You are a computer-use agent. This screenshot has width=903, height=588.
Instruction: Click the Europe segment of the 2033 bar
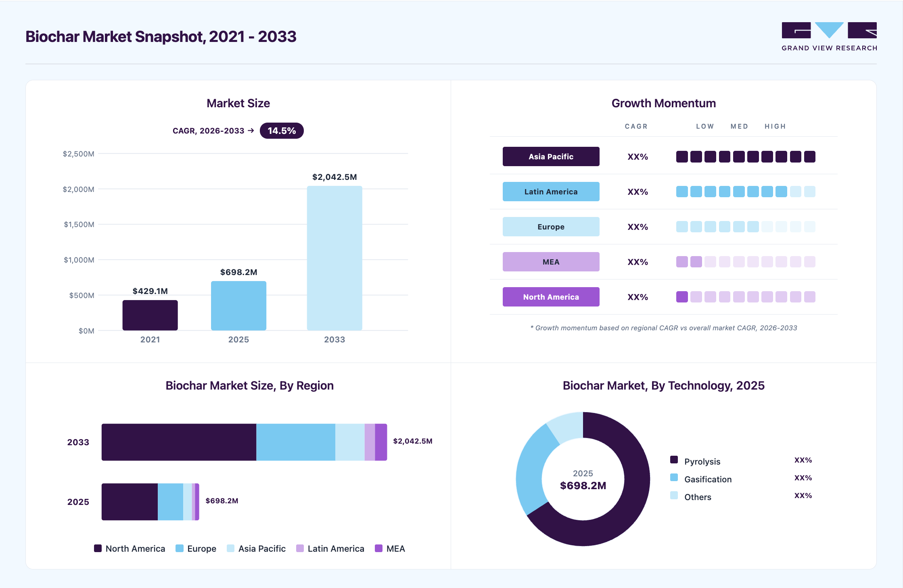tap(296, 442)
